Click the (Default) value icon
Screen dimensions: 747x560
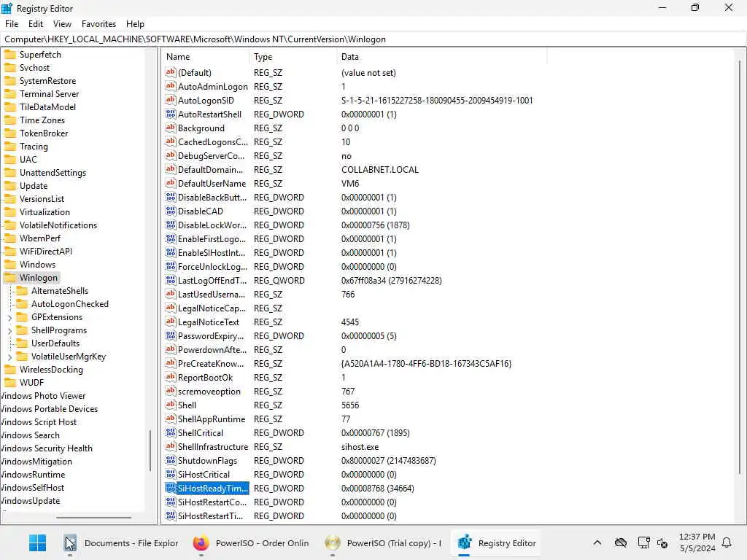pyautogui.click(x=171, y=72)
